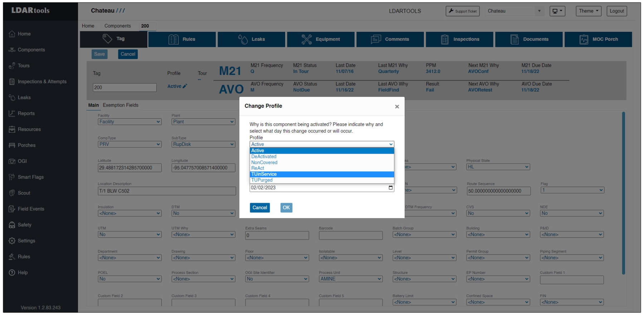The width and height of the screenshot is (644, 315).
Task: Open the Exemption Fields tab
Action: point(121,105)
